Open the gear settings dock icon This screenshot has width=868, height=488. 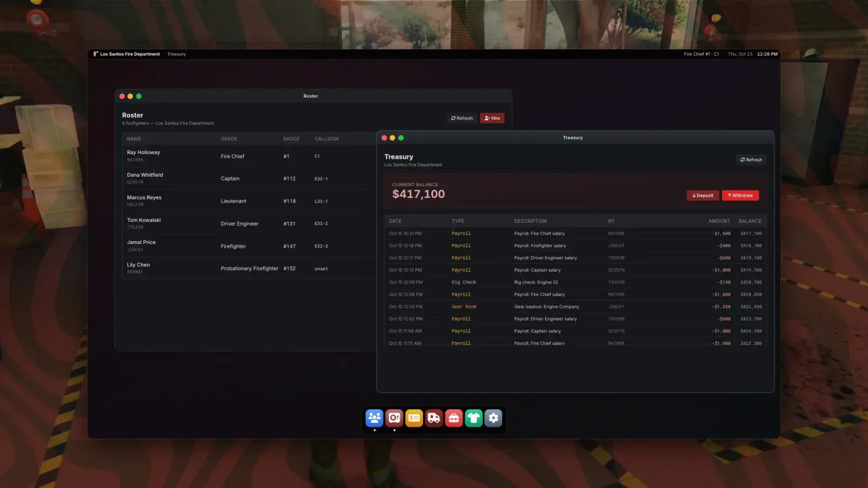[x=493, y=418]
